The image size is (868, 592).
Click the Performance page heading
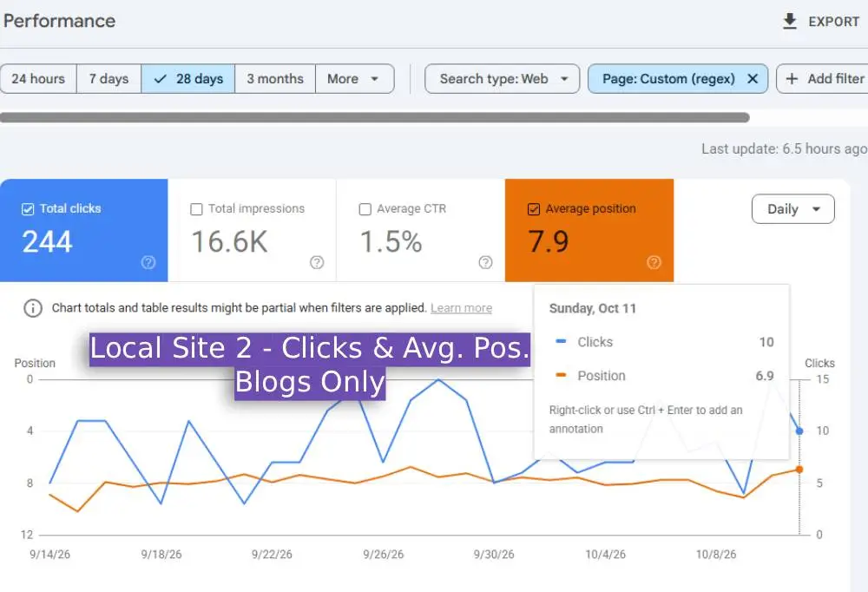(x=59, y=21)
